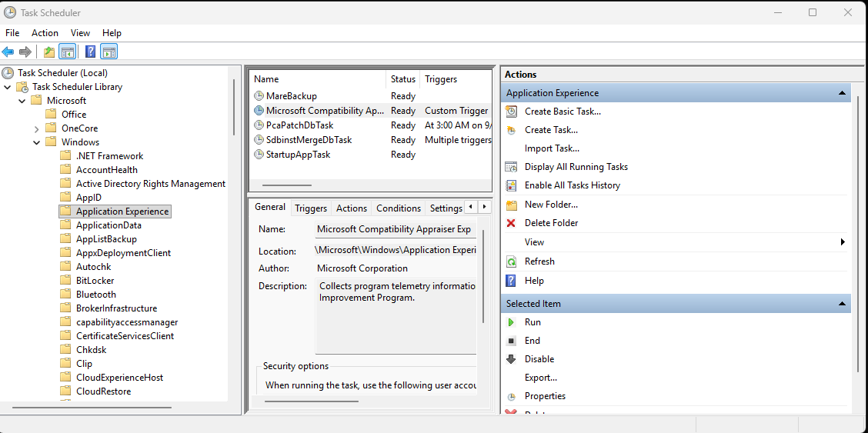Collapse the Application Experience actions section
868x433 pixels.
[841, 93]
